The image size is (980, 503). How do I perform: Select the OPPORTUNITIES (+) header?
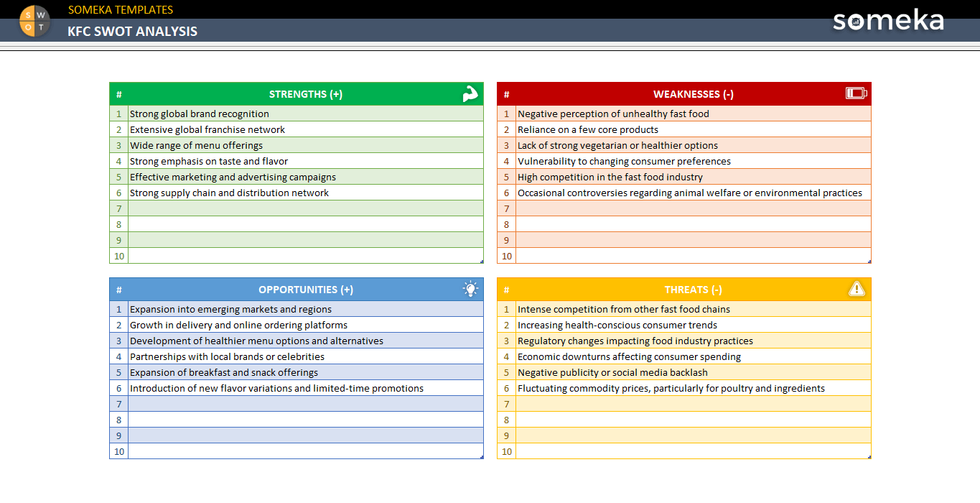(x=306, y=290)
